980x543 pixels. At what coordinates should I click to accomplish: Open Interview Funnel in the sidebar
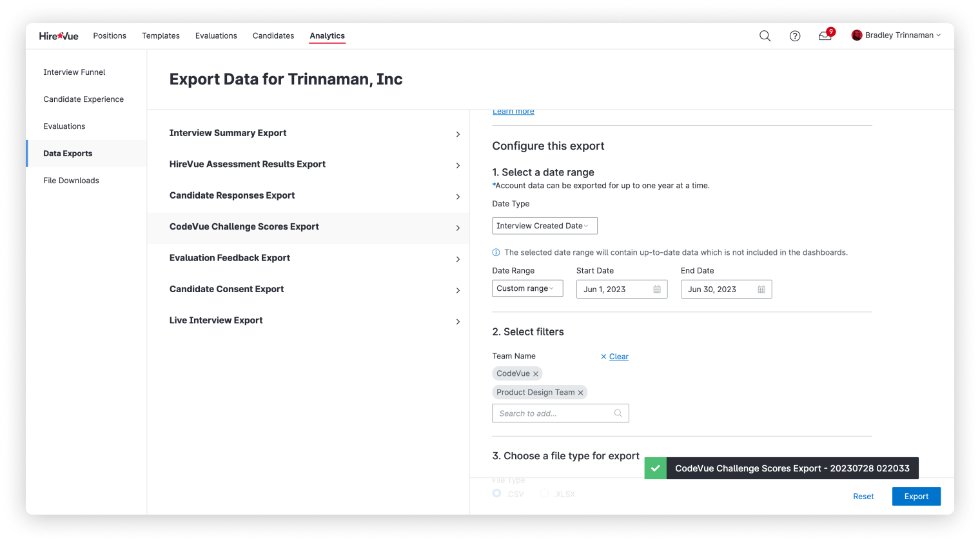(86, 72)
